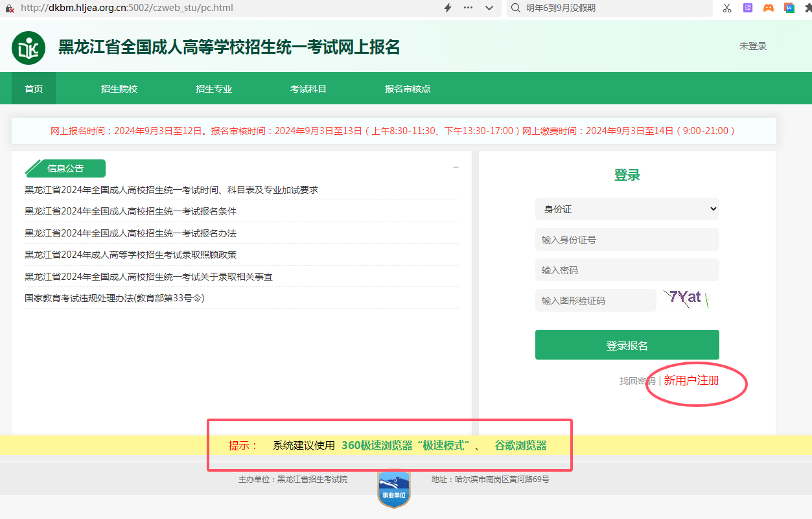
Task: Click the 输入身份证号 input field
Action: (x=627, y=240)
